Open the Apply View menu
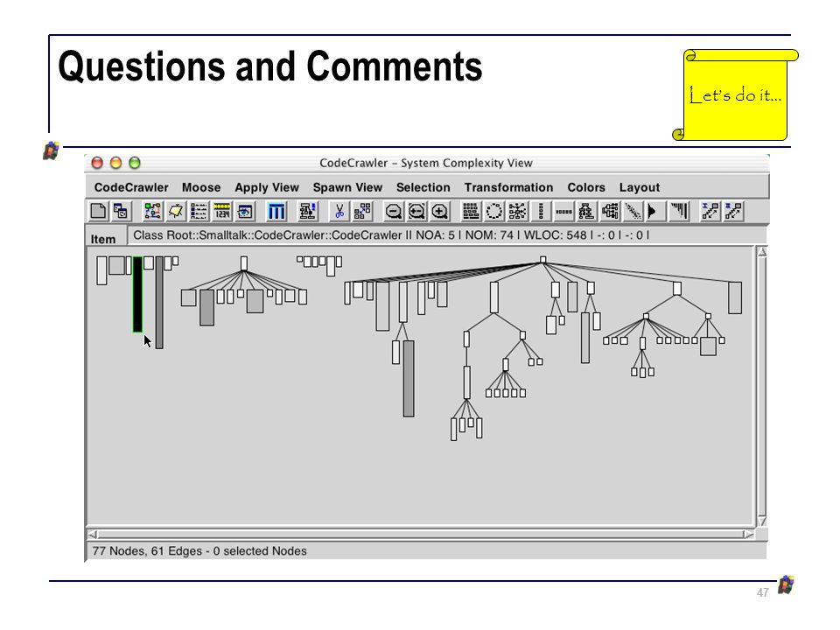Image resolution: width=840 pixels, height=630 pixels. point(267,187)
